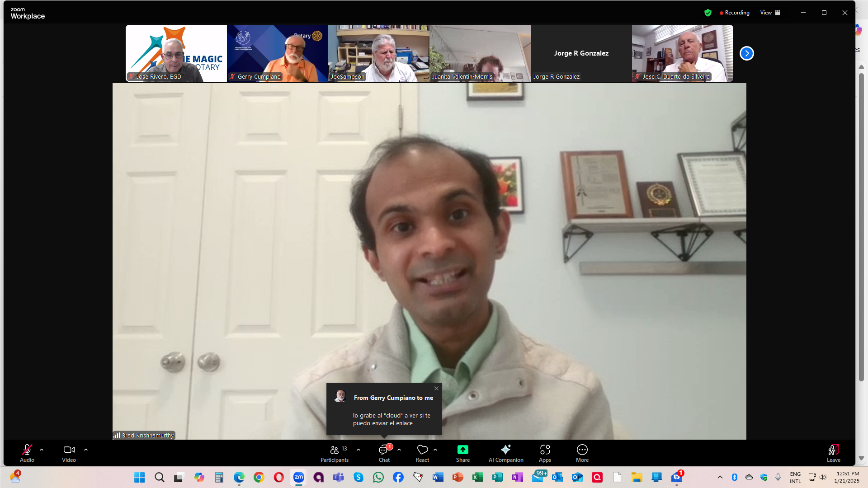Click the green Share screen icon

click(462, 450)
